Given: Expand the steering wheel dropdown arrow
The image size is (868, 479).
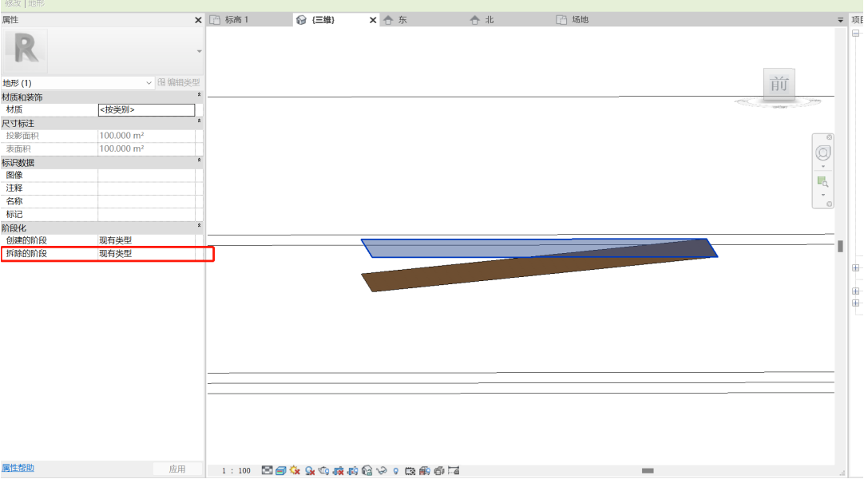Looking at the screenshot, I should [x=823, y=167].
